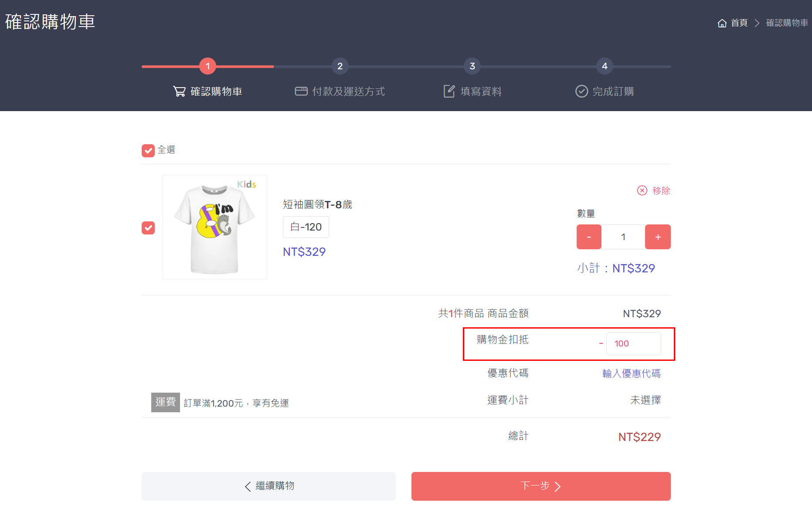812x509 pixels.
Task: Click the 繼續購物 button
Action: pos(268,486)
